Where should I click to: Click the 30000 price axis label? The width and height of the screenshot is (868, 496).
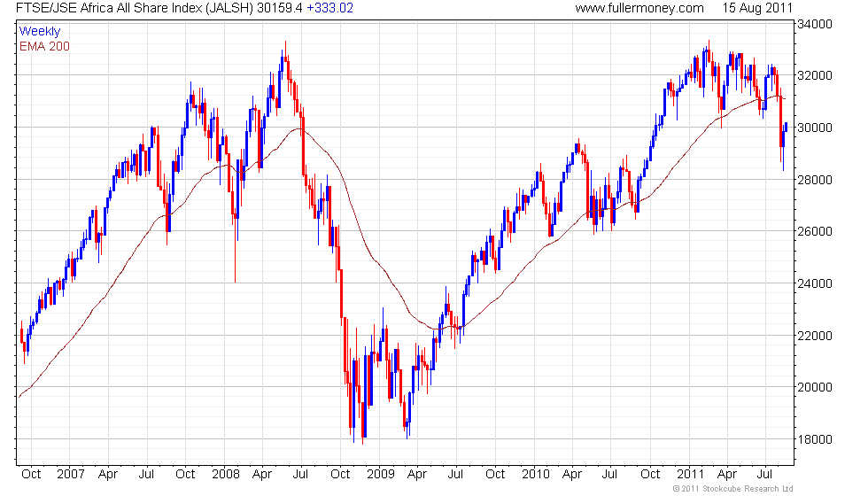(814, 128)
